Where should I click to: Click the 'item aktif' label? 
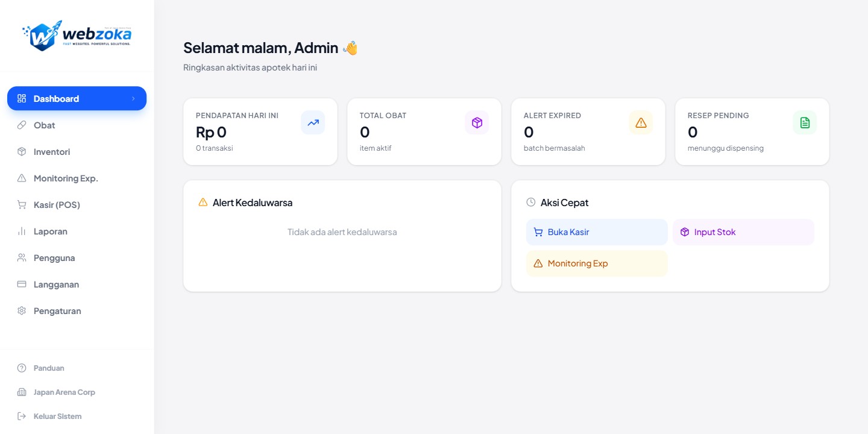tap(376, 148)
